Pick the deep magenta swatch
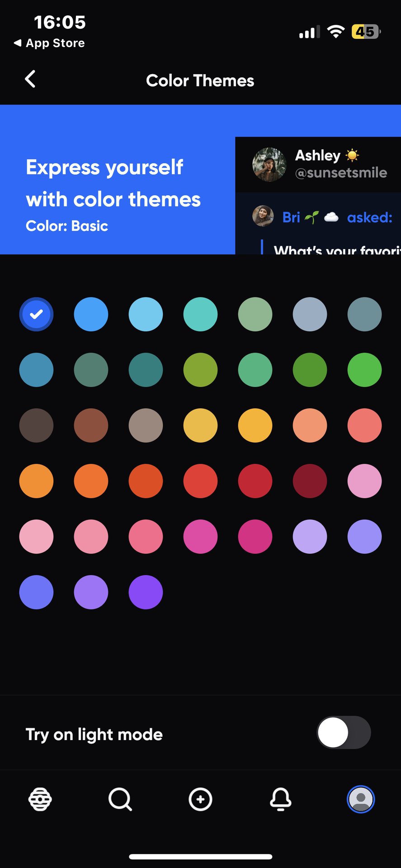Screen dimensions: 401x868 pyautogui.click(x=255, y=537)
